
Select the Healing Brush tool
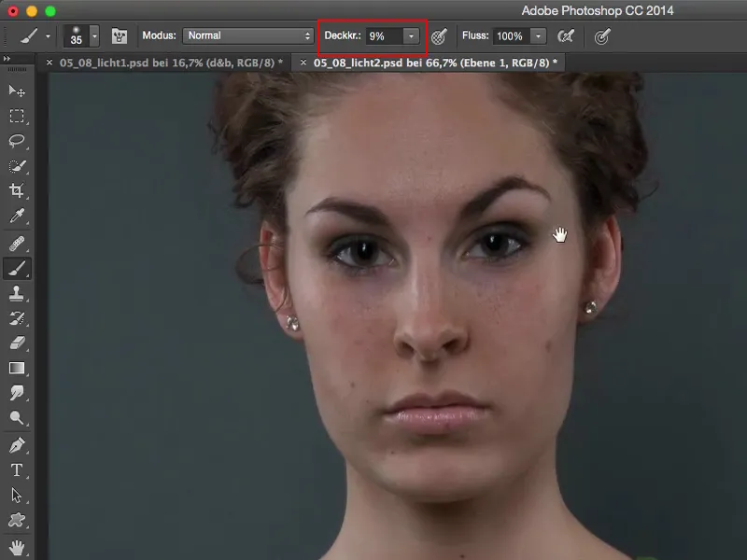pyautogui.click(x=17, y=244)
